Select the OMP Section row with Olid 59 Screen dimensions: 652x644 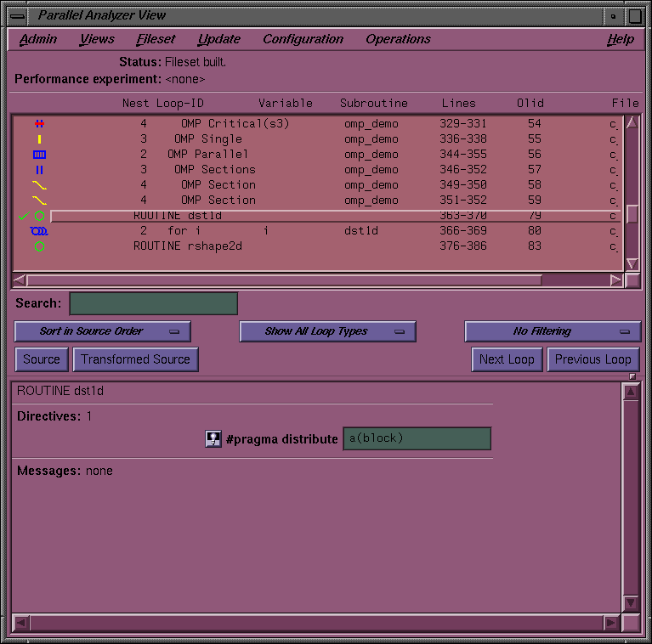tap(318, 201)
